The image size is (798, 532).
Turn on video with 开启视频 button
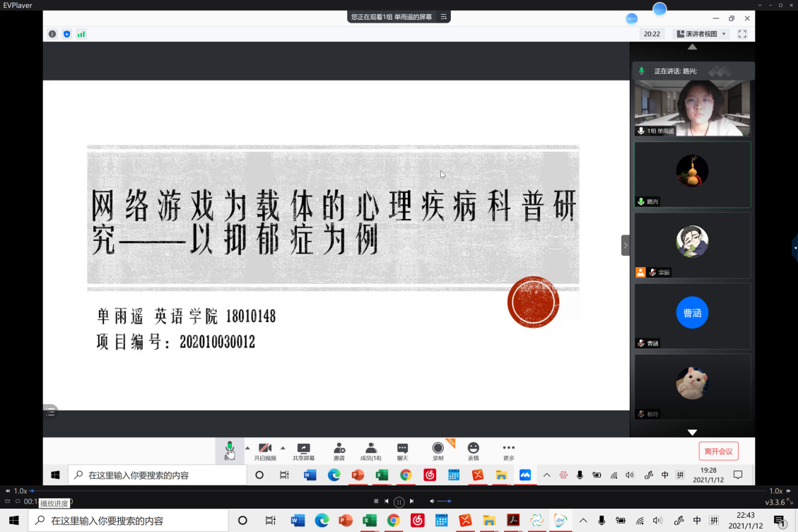click(x=265, y=449)
